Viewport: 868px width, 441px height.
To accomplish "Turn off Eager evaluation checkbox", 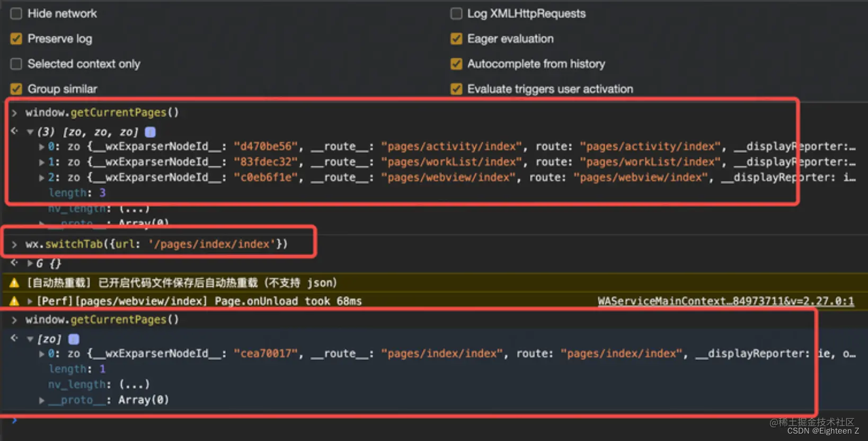I will [x=456, y=39].
